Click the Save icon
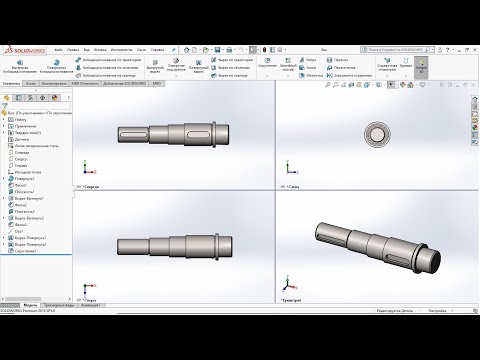Image resolution: width=480 pixels, height=360 pixels. tap(217, 50)
